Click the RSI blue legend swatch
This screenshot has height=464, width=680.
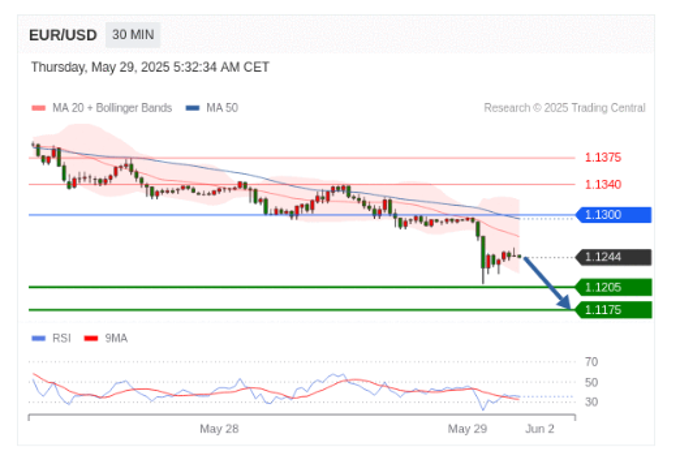coord(39,338)
